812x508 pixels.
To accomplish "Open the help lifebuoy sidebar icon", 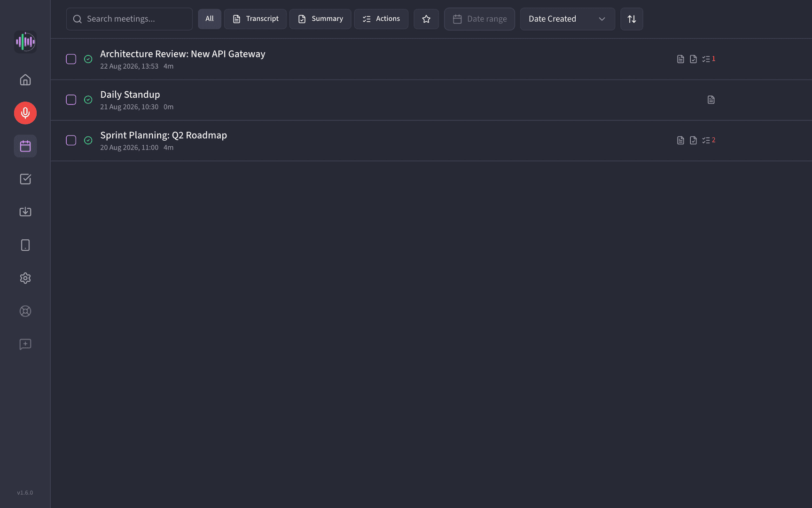I will (x=25, y=311).
